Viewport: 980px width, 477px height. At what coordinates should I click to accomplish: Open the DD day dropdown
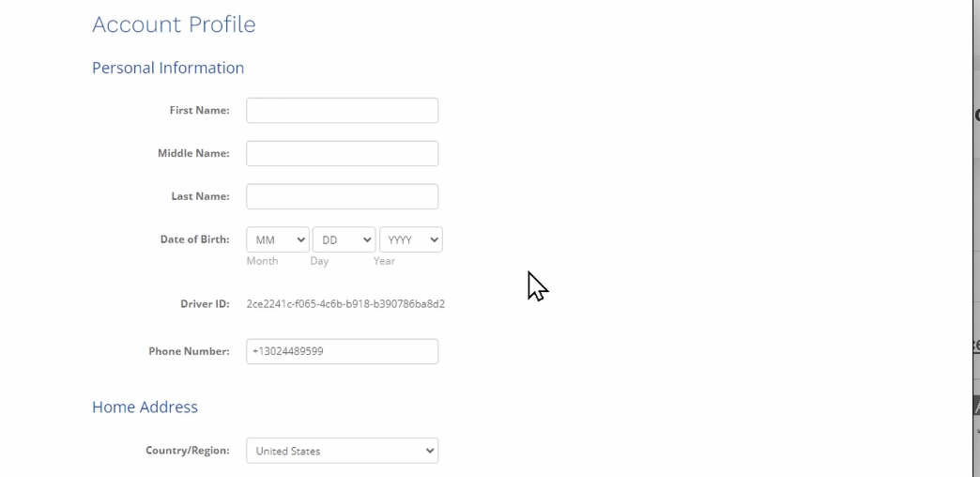tap(344, 239)
